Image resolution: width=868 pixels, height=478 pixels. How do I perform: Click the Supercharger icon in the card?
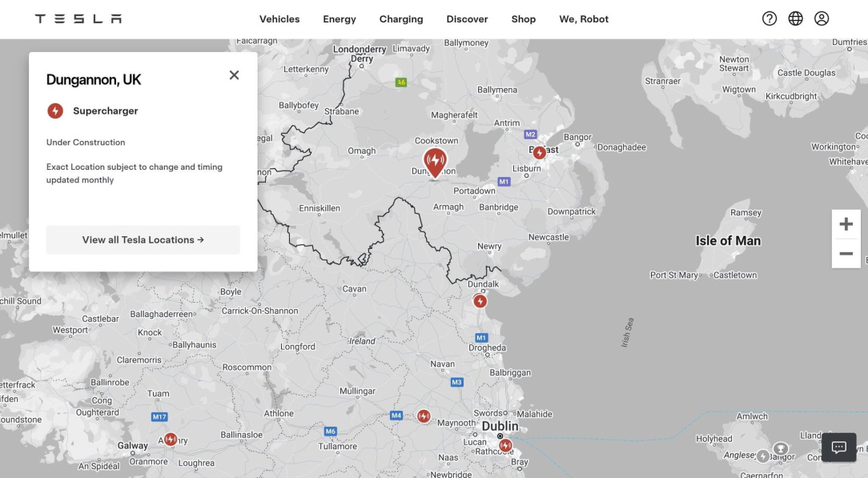point(54,110)
